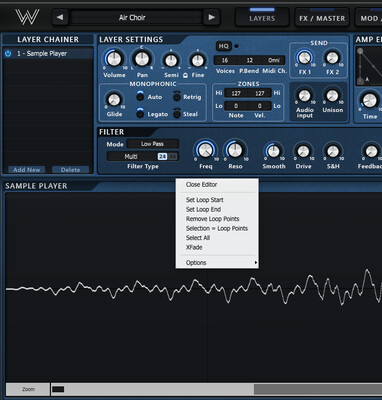
Task: Expand the Options submenu
Action: 217,263
